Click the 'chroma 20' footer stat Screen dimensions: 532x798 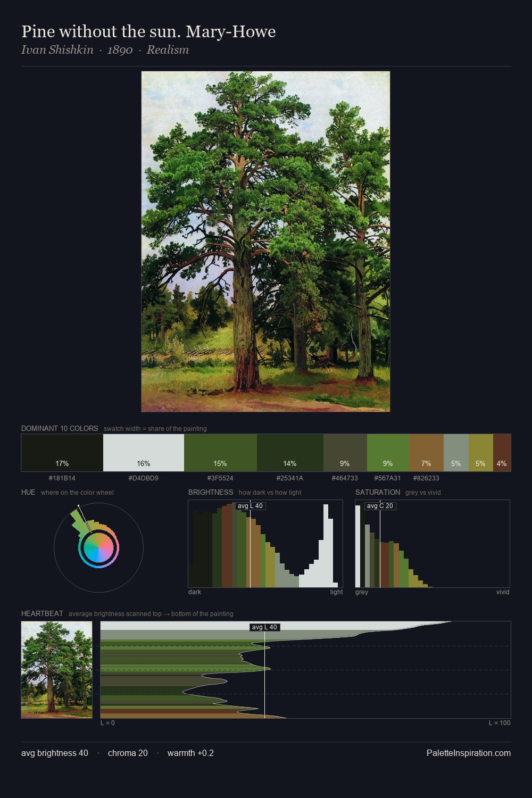tap(128, 753)
